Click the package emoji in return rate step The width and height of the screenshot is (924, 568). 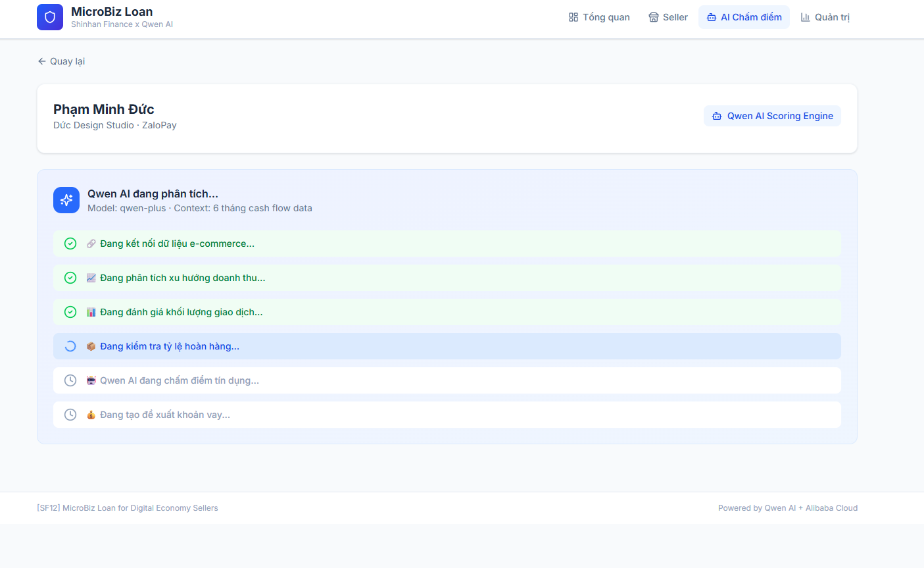coord(91,346)
